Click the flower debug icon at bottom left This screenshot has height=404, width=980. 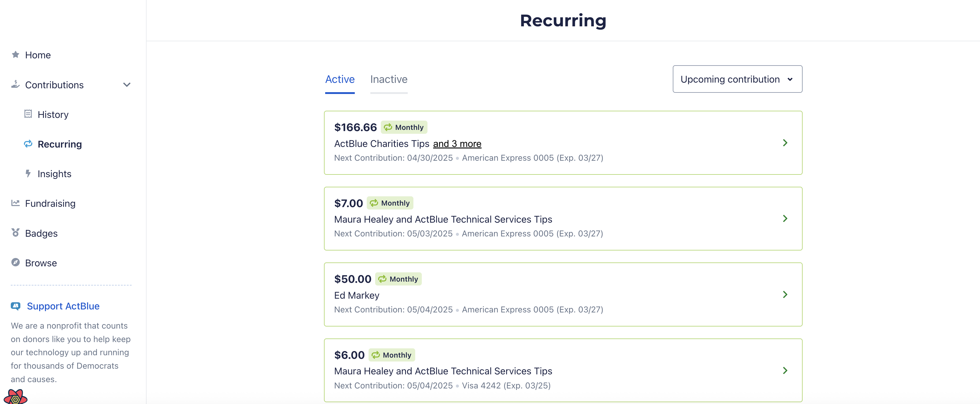click(15, 397)
